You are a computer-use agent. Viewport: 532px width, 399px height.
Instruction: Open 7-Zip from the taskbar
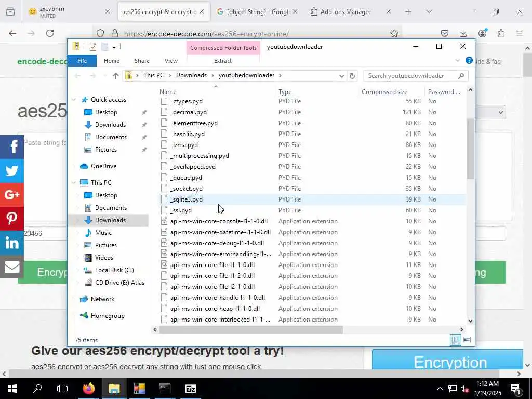click(x=190, y=389)
